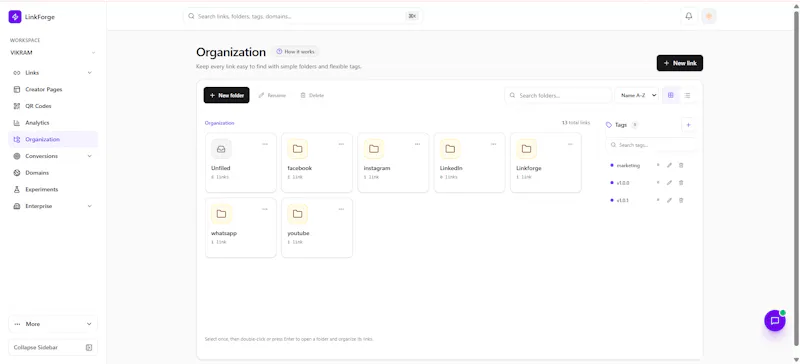Image resolution: width=800 pixels, height=364 pixels.
Task: Select the Unfiled inbox icon
Action: click(x=221, y=149)
